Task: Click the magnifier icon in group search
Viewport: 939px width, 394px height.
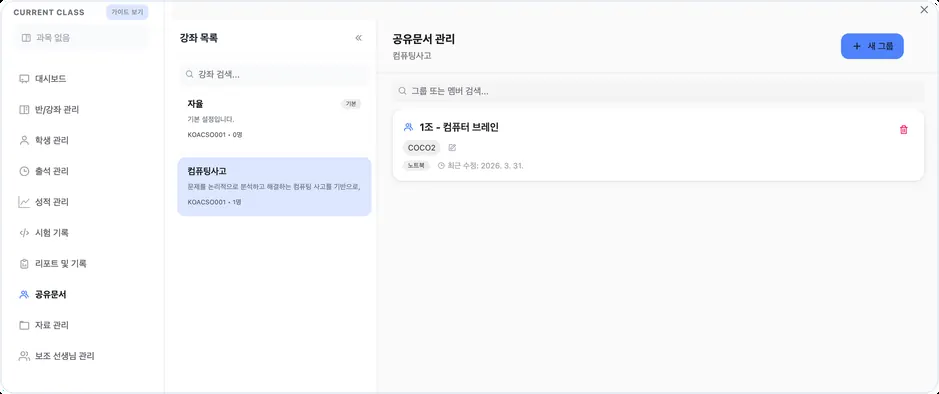Action: pos(402,91)
